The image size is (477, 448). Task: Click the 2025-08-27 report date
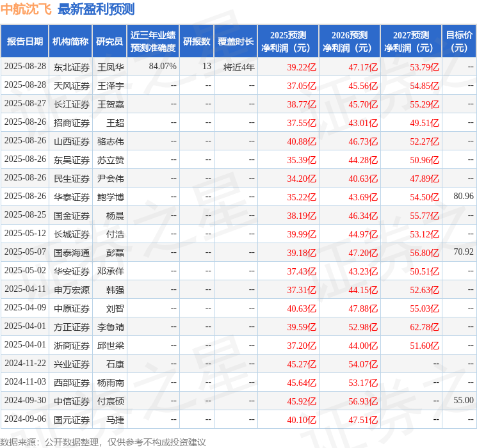[x=25, y=104]
